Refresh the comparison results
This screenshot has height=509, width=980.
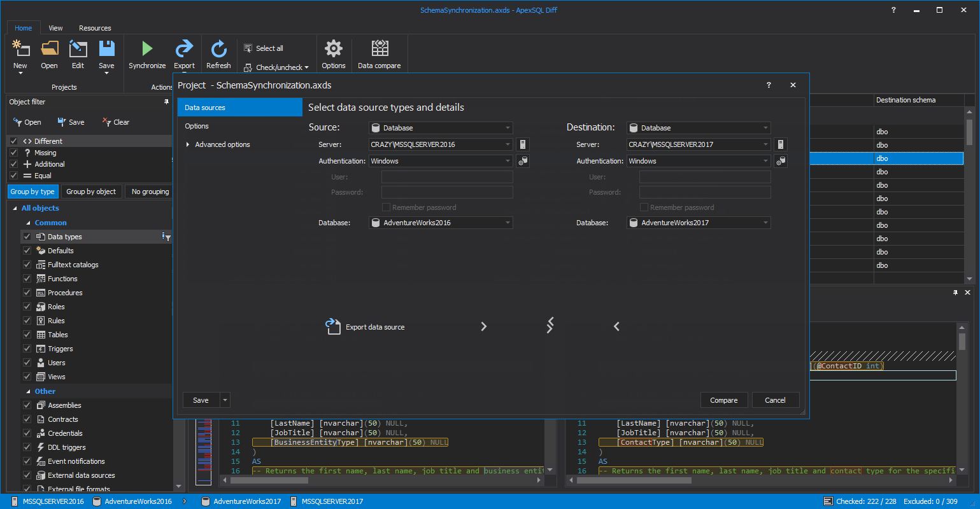tap(218, 48)
